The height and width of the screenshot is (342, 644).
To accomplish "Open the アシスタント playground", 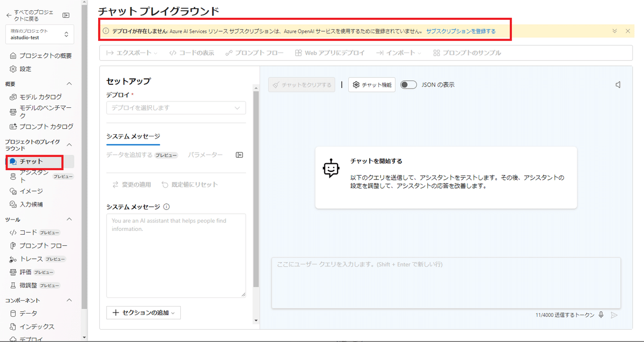I will pyautogui.click(x=41, y=176).
